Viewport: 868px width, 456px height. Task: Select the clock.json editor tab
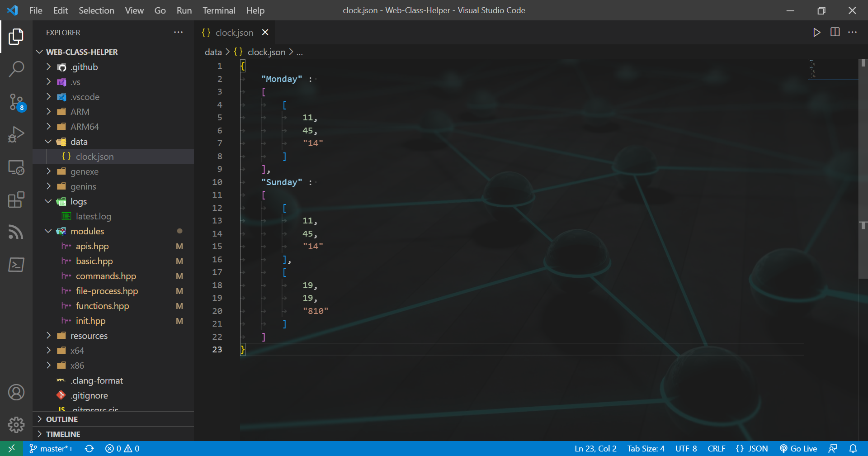pyautogui.click(x=235, y=32)
